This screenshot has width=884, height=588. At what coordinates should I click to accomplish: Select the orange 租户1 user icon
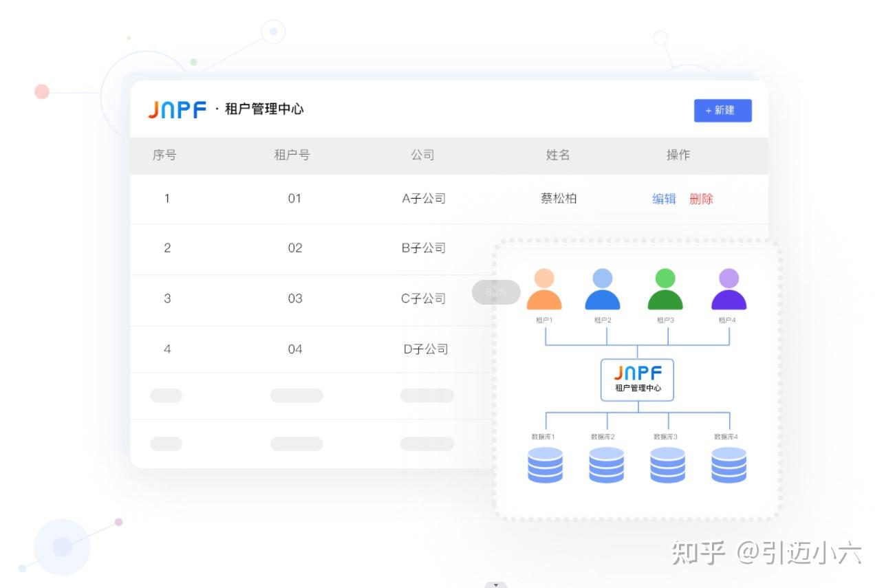(x=545, y=292)
